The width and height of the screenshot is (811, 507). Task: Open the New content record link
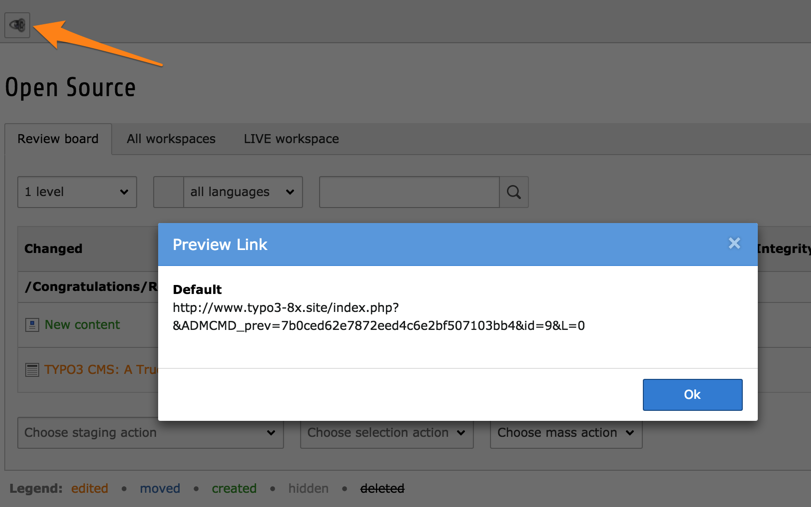point(82,325)
